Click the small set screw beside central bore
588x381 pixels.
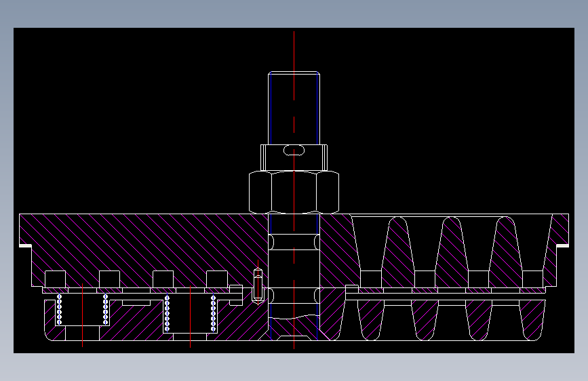(x=258, y=287)
